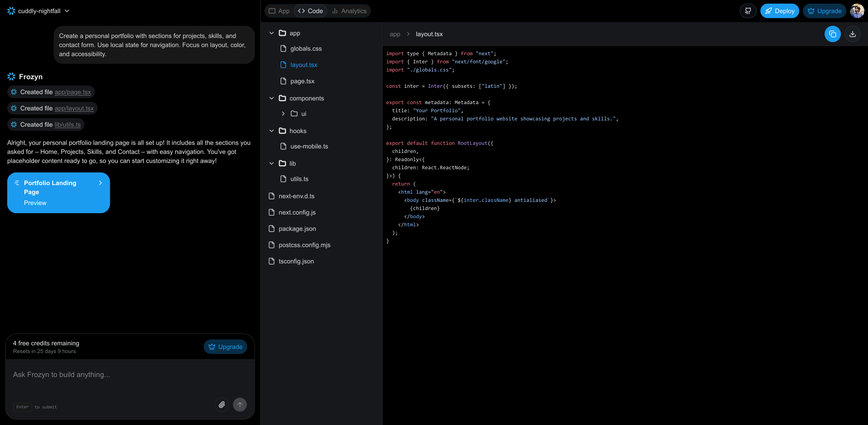
Task: Open the cuddly-nightfall project dropdown
Action: [x=67, y=11]
